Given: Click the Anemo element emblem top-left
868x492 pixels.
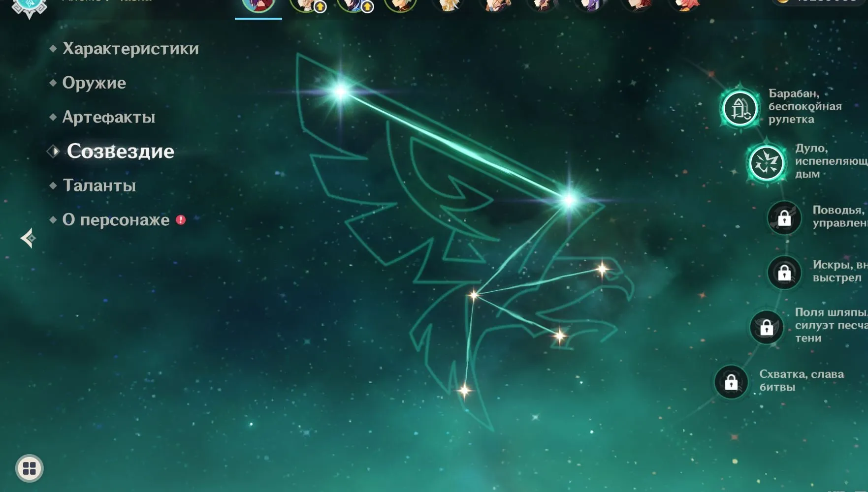Looking at the screenshot, I should [x=29, y=6].
